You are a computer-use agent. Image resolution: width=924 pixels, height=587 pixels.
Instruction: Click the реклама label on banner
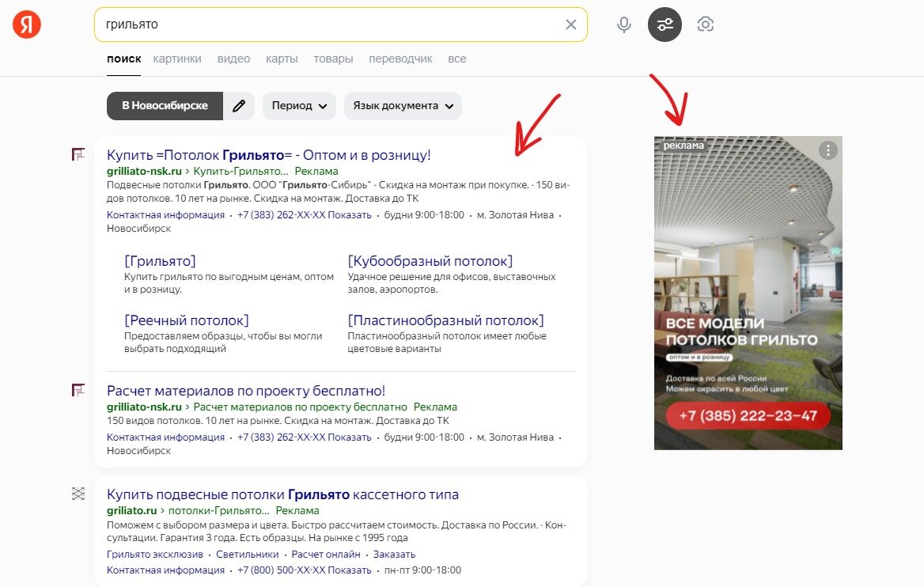[684, 146]
